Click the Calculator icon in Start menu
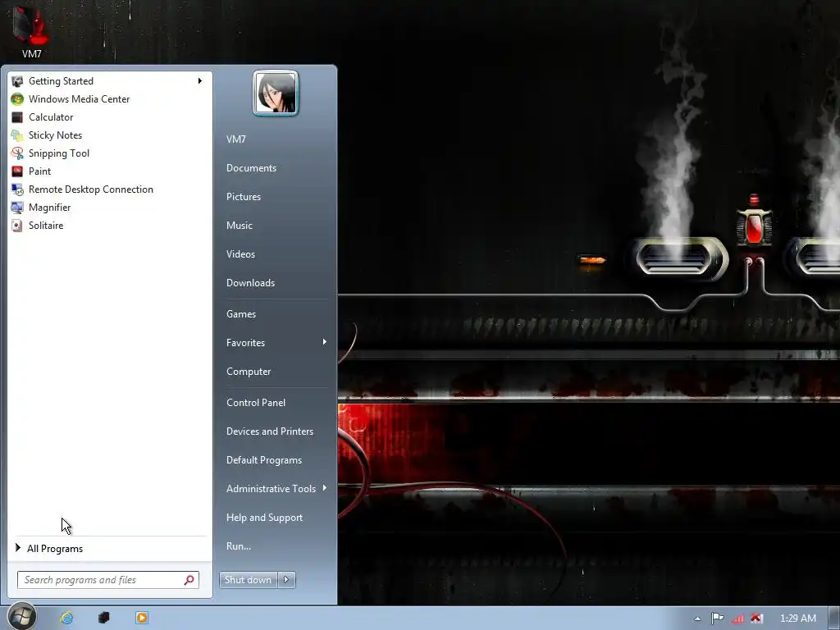The width and height of the screenshot is (840, 630). pyautogui.click(x=17, y=117)
